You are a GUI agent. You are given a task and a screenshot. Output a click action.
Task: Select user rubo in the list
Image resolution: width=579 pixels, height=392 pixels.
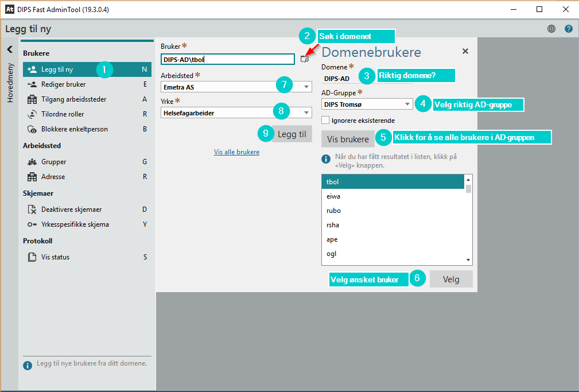(393, 211)
